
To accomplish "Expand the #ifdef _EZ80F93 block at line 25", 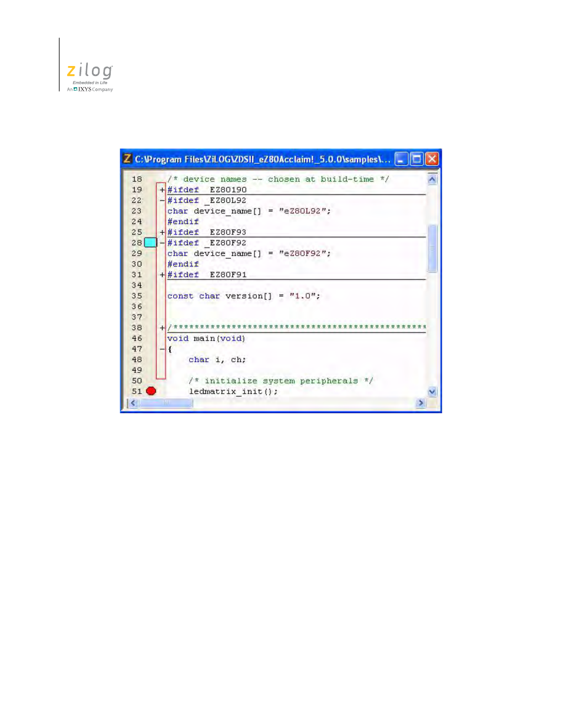I will point(162,232).
